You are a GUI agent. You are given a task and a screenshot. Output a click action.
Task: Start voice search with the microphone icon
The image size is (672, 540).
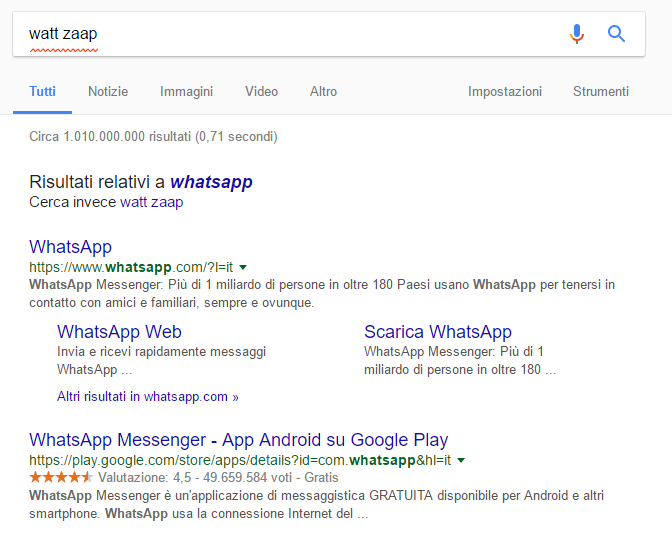[577, 34]
